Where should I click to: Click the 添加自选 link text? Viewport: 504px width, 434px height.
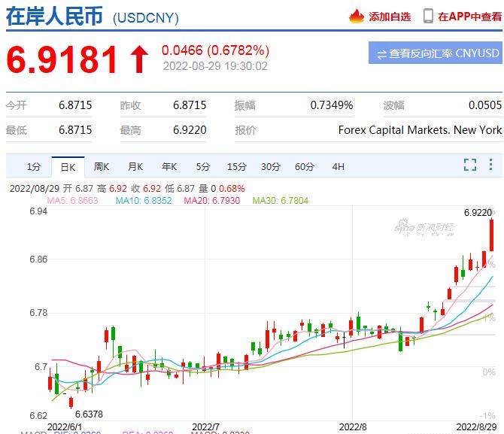[x=390, y=17]
